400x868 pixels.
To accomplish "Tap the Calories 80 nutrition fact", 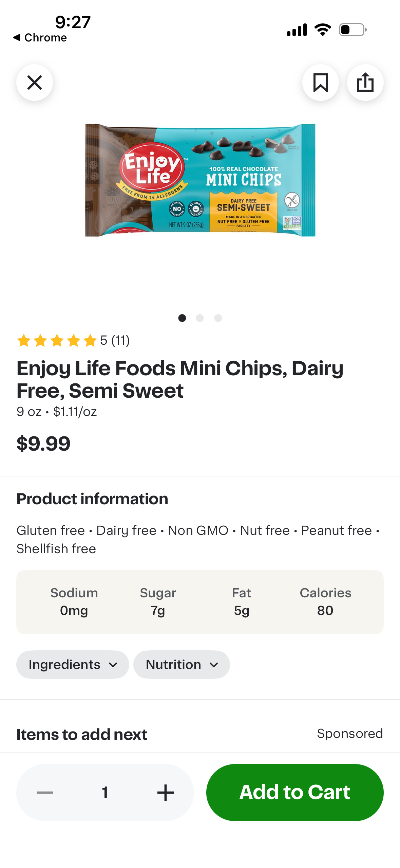I will pos(325,602).
